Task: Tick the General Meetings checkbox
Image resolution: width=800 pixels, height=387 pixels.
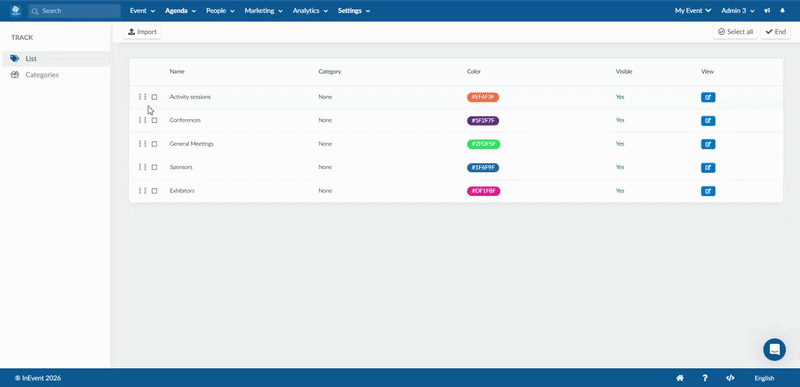Action: tap(154, 144)
